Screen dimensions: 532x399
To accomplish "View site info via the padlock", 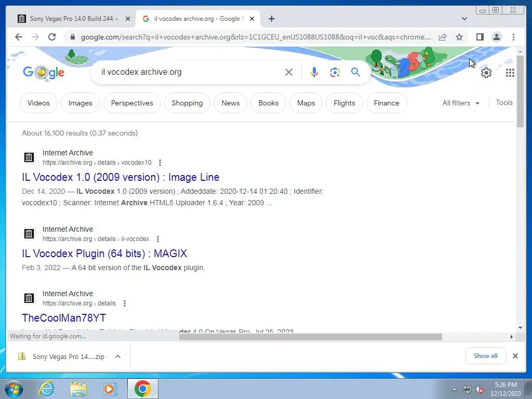I will tap(72, 37).
